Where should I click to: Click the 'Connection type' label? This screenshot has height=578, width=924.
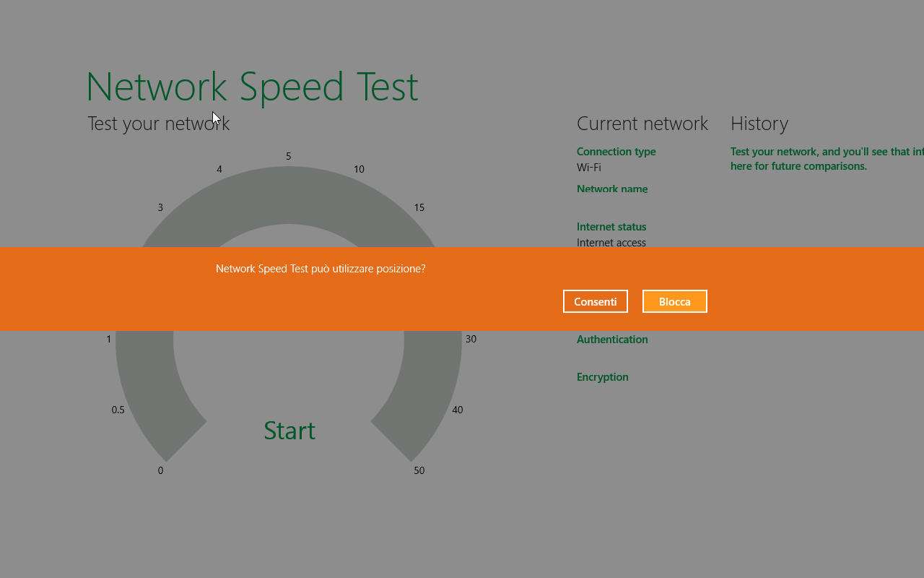(616, 152)
